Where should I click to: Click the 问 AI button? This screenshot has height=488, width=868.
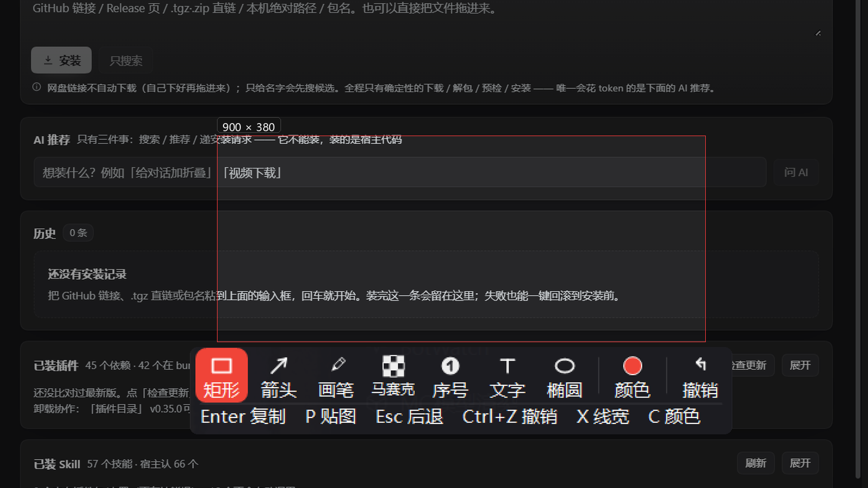(x=796, y=172)
